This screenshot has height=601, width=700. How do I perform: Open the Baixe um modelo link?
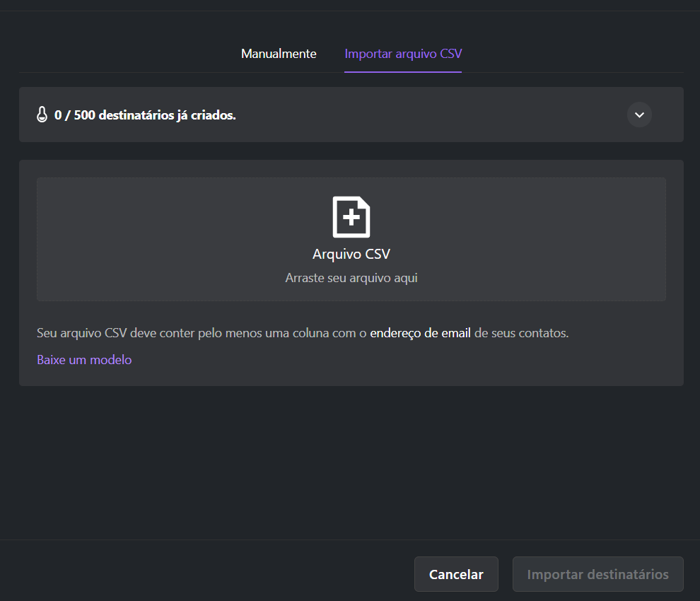coord(84,360)
